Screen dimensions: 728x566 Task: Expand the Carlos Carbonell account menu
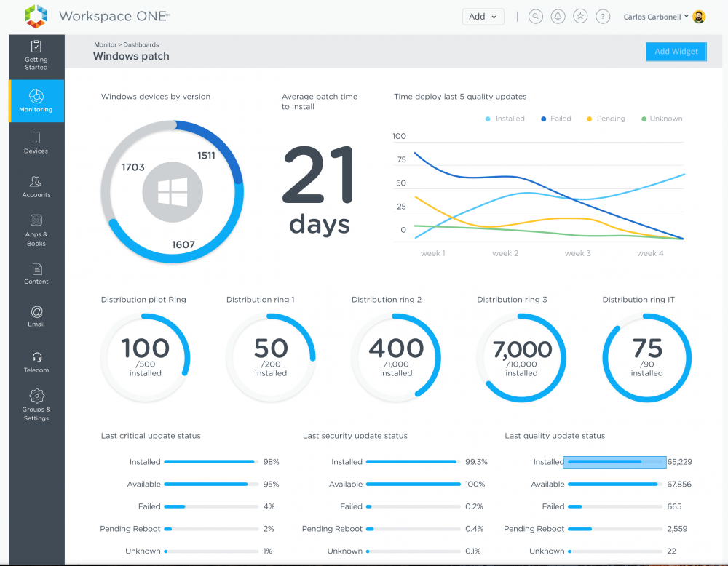coord(654,16)
